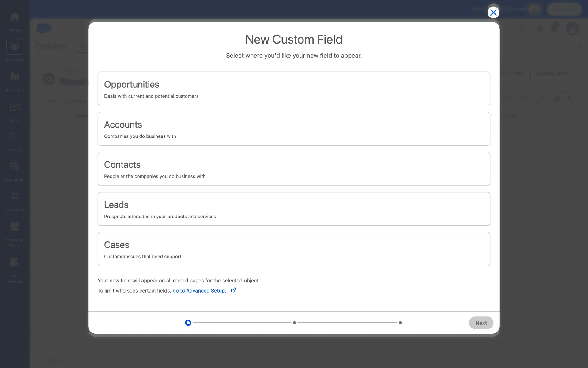Click the third step progress dot
This screenshot has width=588, height=368.
(x=400, y=323)
